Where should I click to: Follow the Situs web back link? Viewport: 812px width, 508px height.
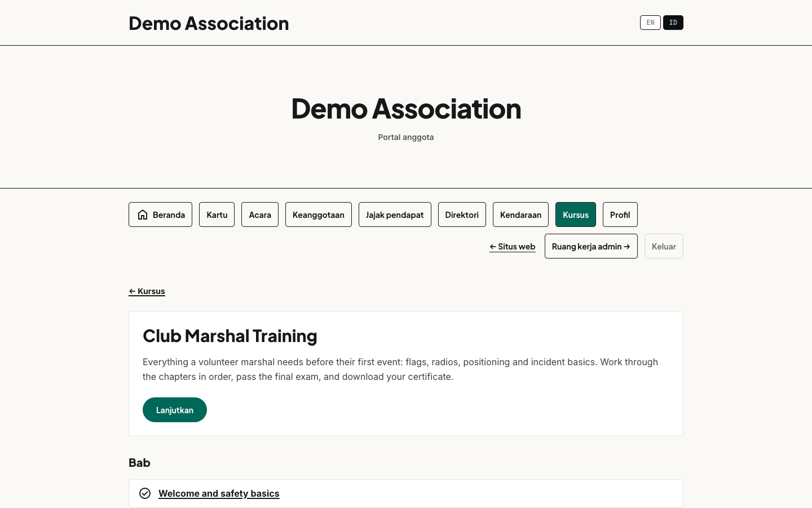513,247
